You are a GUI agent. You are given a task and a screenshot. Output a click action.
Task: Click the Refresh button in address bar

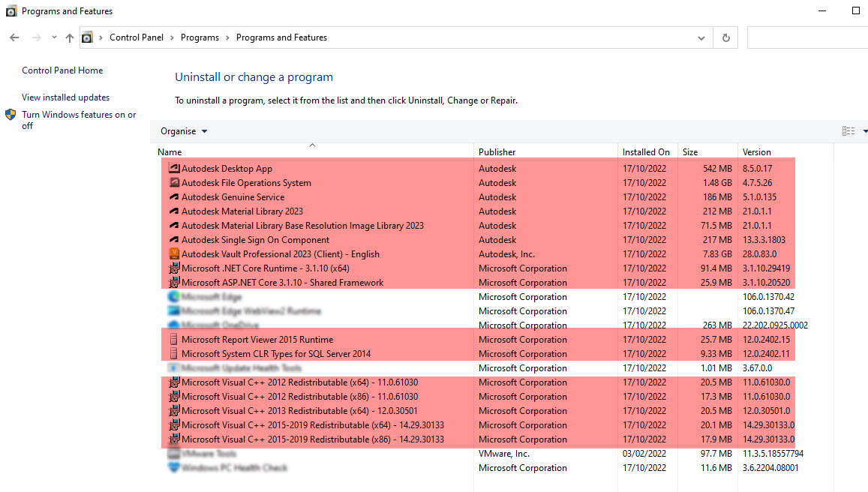pyautogui.click(x=725, y=37)
